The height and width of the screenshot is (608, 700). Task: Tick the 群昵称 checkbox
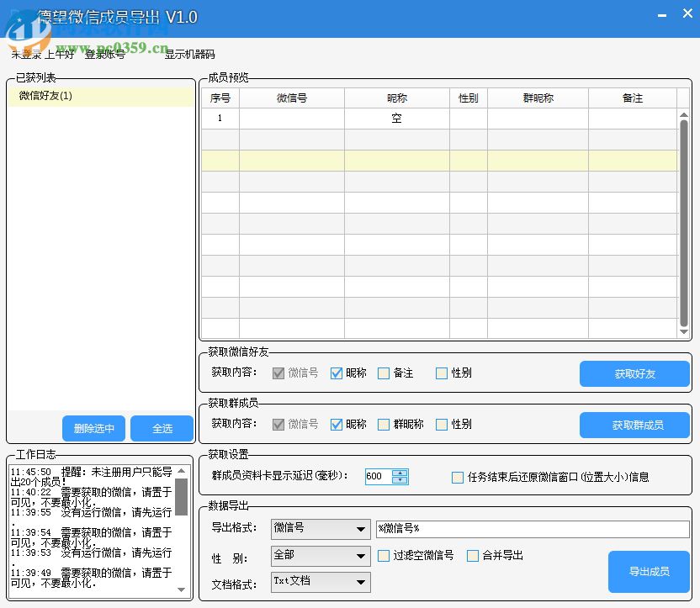(x=384, y=425)
